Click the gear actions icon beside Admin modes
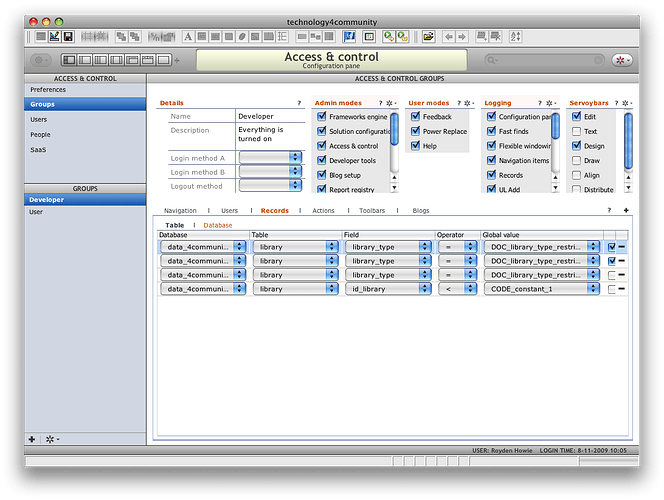Viewport: 664px width, 500px height. point(391,103)
